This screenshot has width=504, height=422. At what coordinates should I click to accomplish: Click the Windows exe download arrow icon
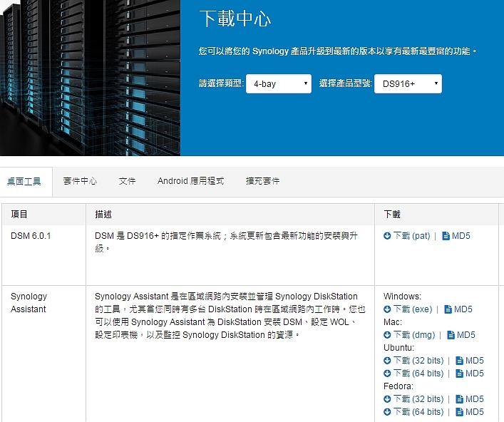(387, 309)
